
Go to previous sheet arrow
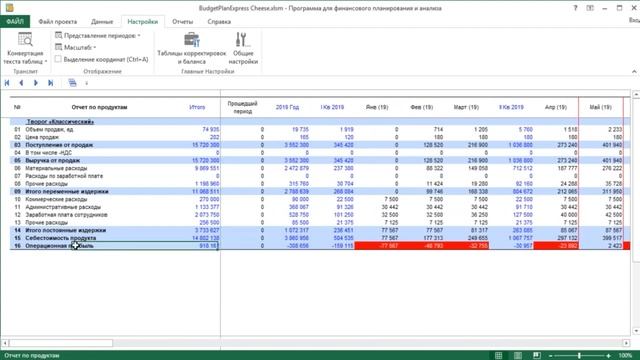coord(21,83)
